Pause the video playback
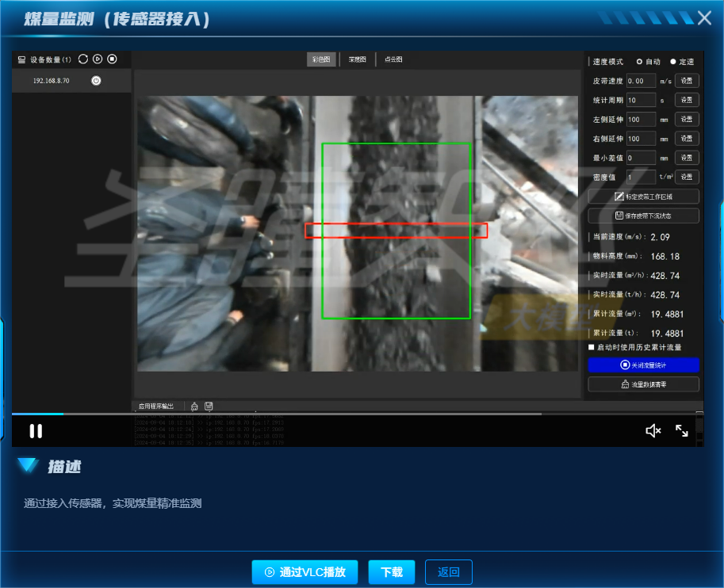The width and height of the screenshot is (724, 588). point(36,431)
